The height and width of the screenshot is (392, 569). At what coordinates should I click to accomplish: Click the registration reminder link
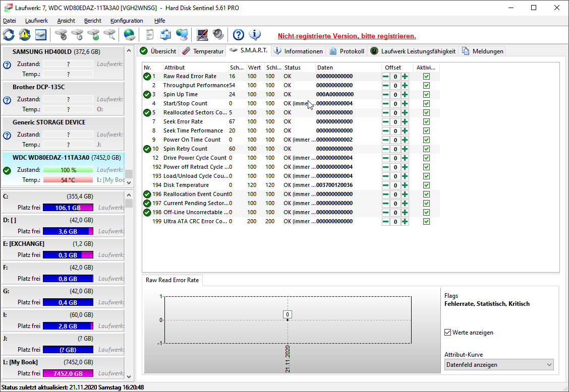point(347,36)
